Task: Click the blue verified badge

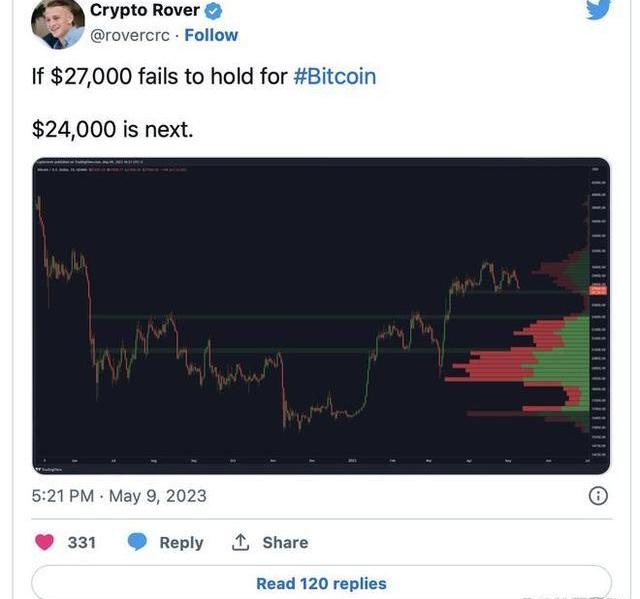Action: 214,10
